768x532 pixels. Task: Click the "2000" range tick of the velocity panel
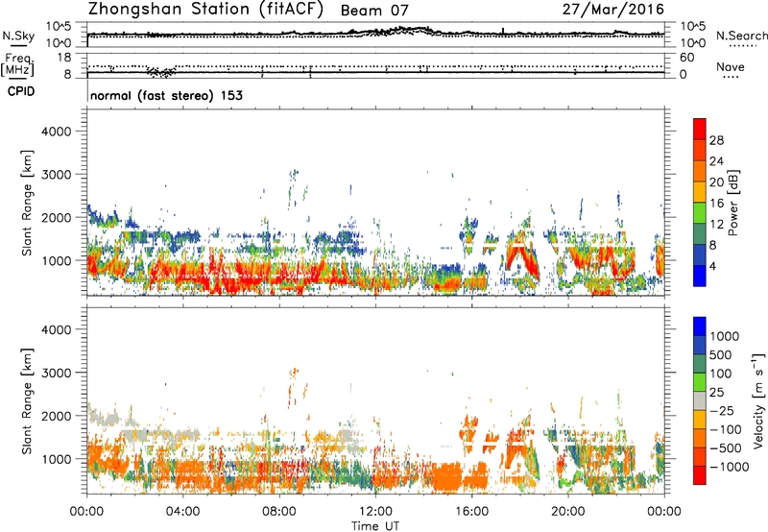(57, 416)
